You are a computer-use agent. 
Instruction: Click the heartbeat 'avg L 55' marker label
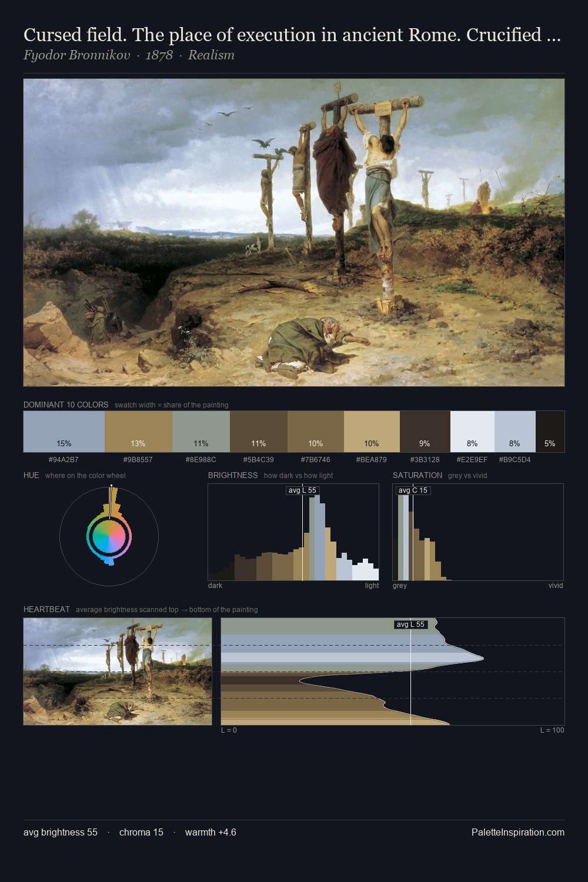410,624
